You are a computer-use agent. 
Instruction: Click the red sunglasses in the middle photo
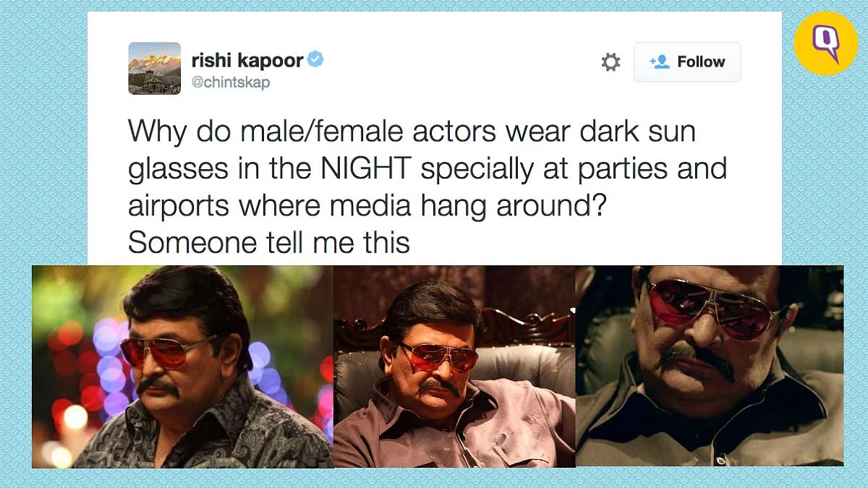click(438, 357)
